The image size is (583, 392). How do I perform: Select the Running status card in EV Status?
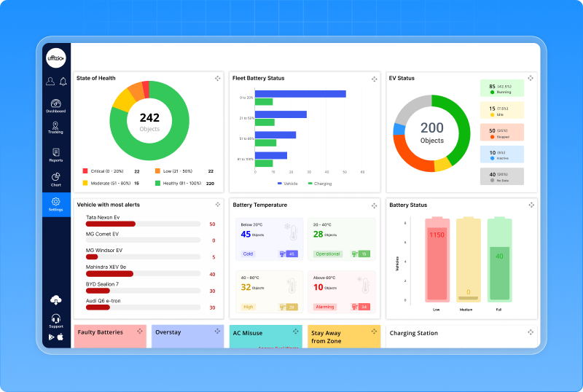click(501, 89)
